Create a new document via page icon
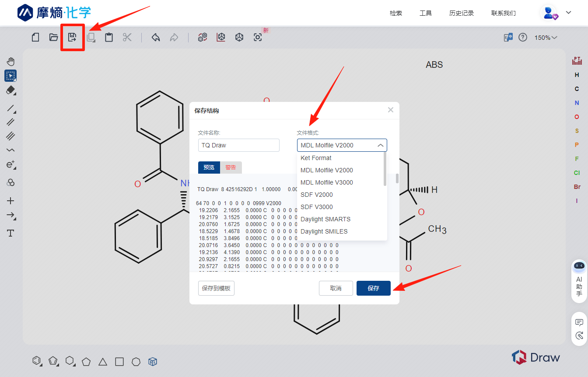This screenshot has width=588, height=377. [35, 37]
